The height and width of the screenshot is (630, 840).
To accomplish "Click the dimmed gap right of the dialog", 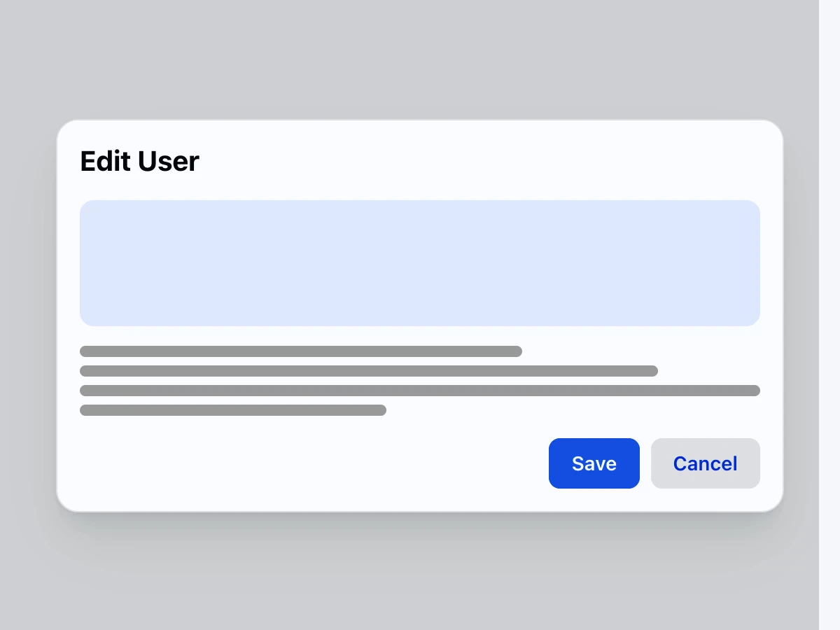I will tap(801, 315).
